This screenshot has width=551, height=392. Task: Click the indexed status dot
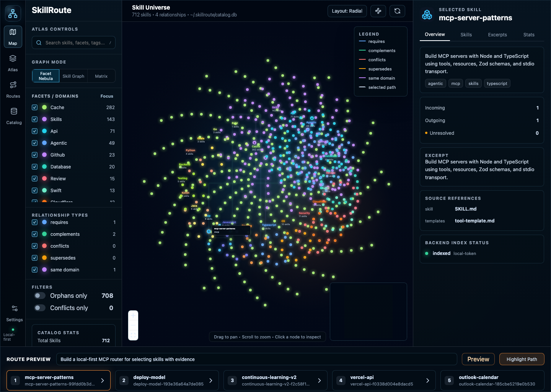click(427, 253)
